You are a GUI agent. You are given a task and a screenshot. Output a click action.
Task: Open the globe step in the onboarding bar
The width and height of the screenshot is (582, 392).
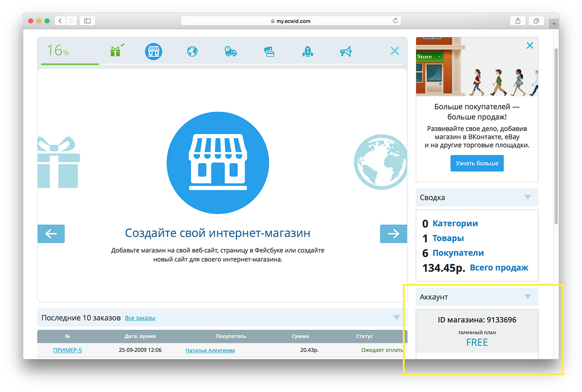click(x=192, y=51)
